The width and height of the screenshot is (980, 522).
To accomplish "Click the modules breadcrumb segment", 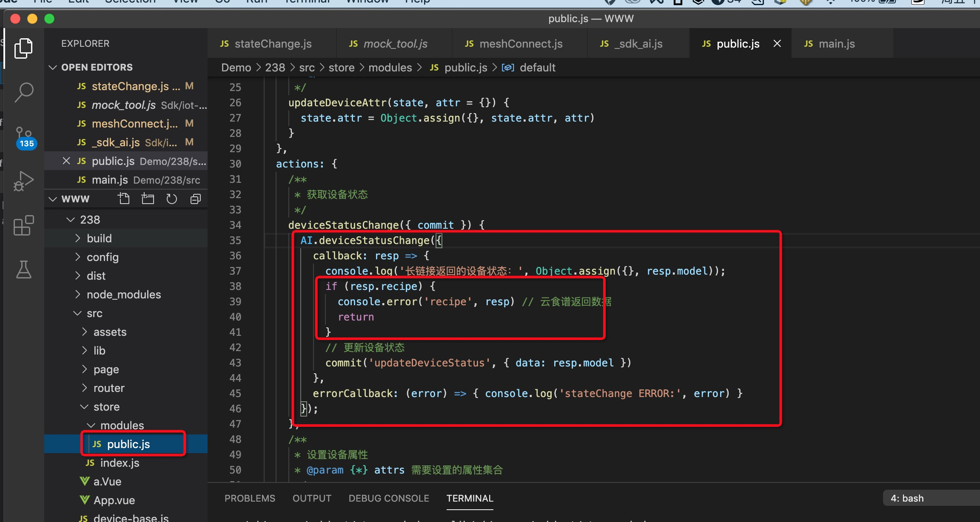I will coord(390,68).
